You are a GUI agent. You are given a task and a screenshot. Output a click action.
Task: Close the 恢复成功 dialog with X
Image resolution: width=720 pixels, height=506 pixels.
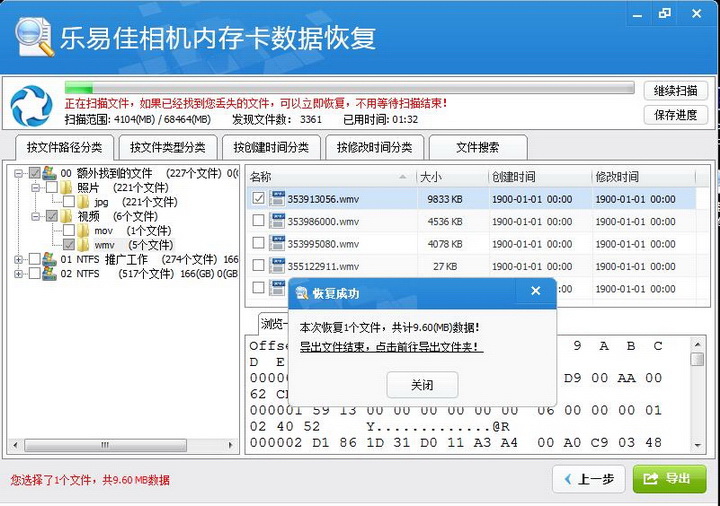pos(535,291)
